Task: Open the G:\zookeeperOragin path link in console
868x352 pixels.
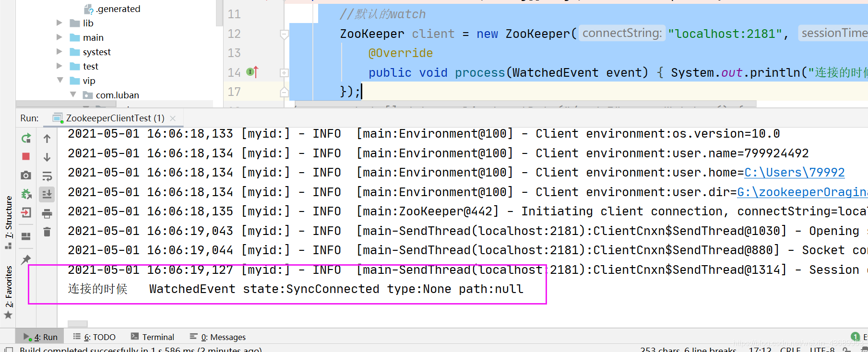Action: (x=802, y=192)
